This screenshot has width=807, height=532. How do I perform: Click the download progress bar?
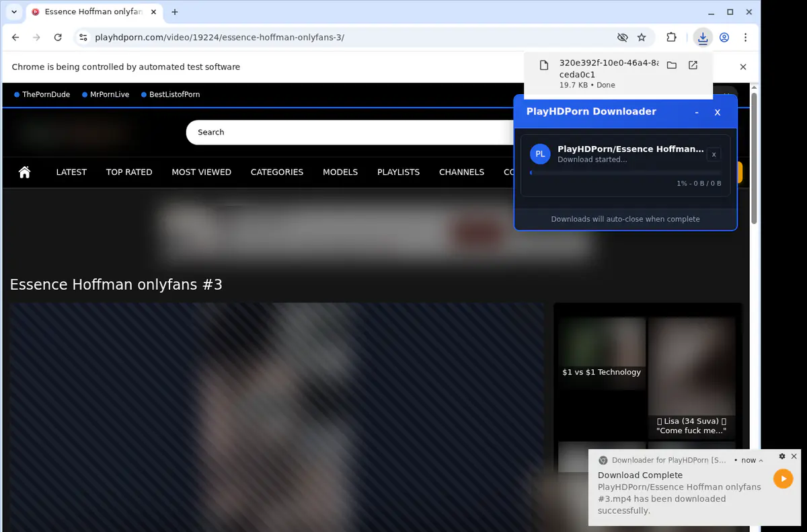[x=625, y=173]
